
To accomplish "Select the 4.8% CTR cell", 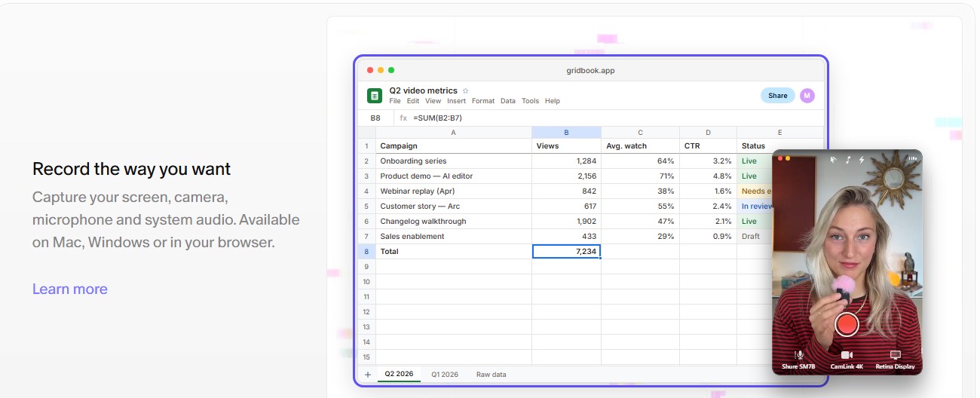I will click(x=708, y=176).
